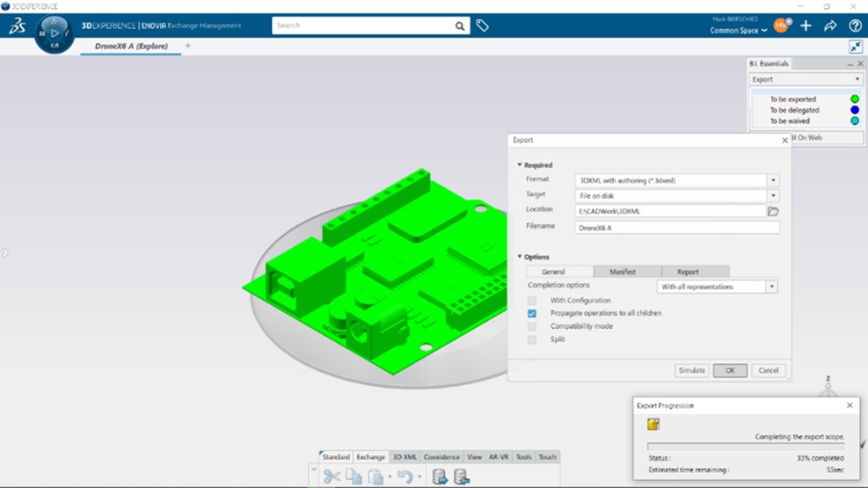Open Completion options dropdown
The width and height of the screenshot is (868, 488).
tap(717, 286)
